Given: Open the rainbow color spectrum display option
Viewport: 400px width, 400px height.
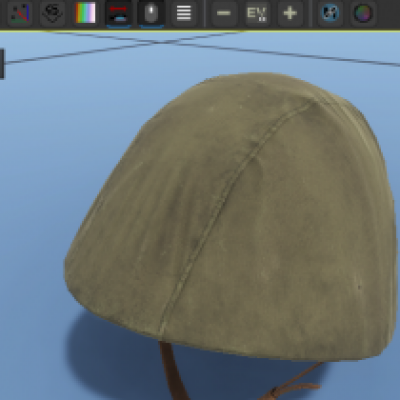Looking at the screenshot, I should (x=85, y=13).
